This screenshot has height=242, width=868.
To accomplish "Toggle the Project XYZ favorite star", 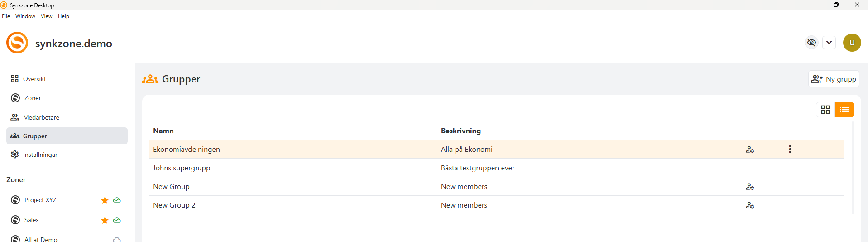I will (105, 200).
